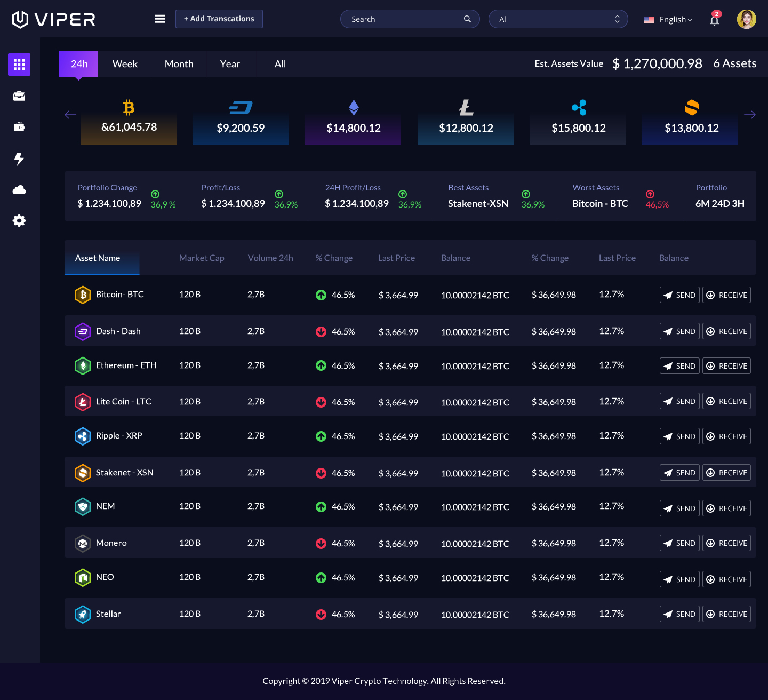Open the user profile avatar
The image size is (768, 700).
(x=746, y=19)
